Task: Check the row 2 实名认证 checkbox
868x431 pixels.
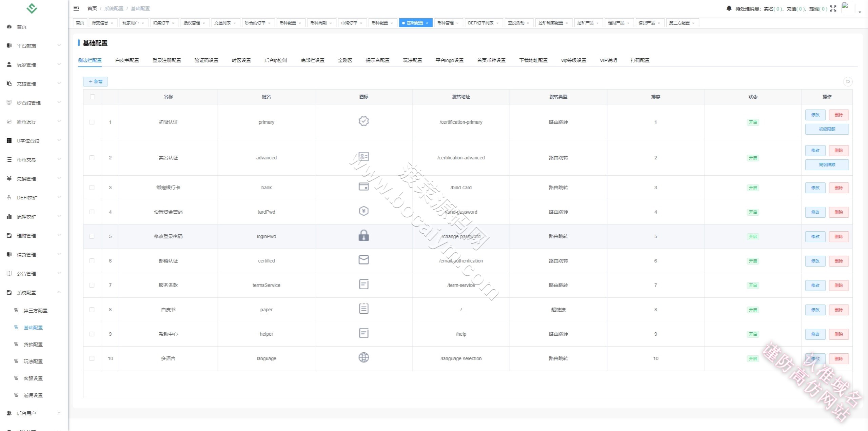Action: [x=92, y=158]
